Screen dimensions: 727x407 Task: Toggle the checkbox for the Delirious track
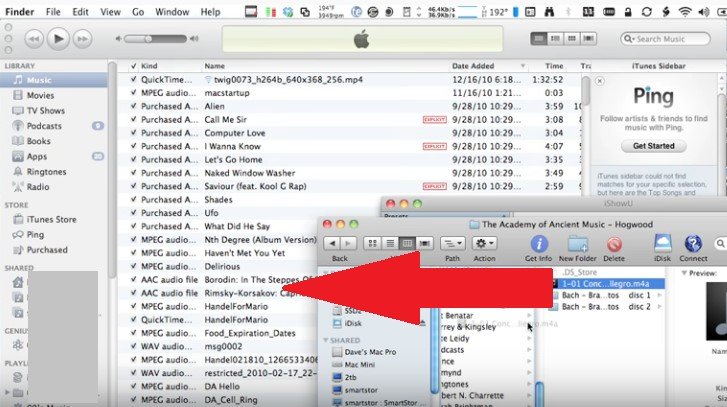134,267
